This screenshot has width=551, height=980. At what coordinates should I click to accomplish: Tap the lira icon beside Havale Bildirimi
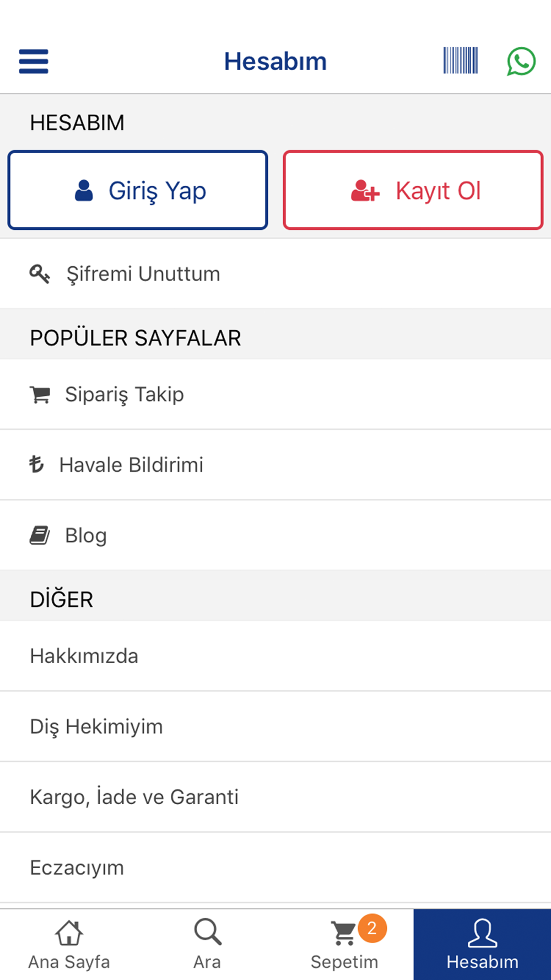(36, 465)
